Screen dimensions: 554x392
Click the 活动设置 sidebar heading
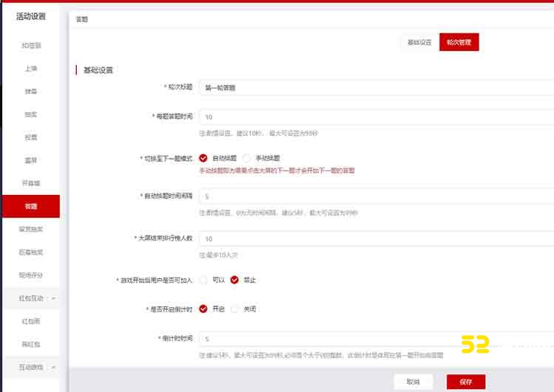point(31,16)
